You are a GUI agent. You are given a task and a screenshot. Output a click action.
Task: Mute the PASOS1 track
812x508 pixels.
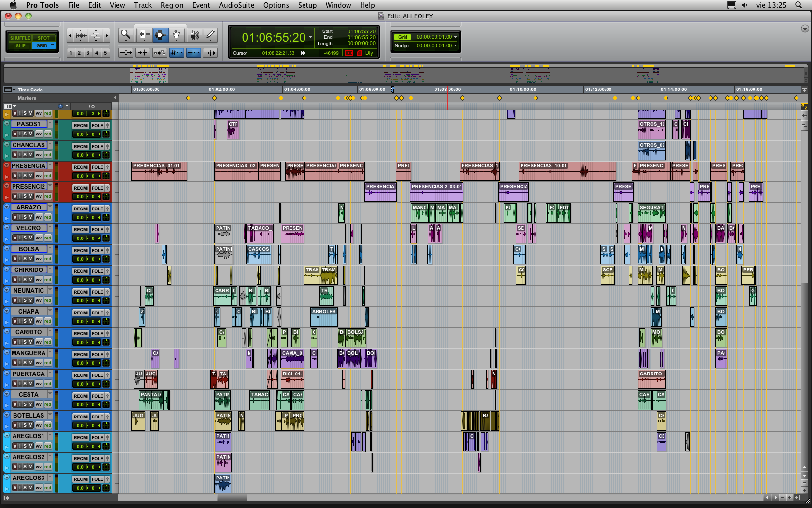30,134
